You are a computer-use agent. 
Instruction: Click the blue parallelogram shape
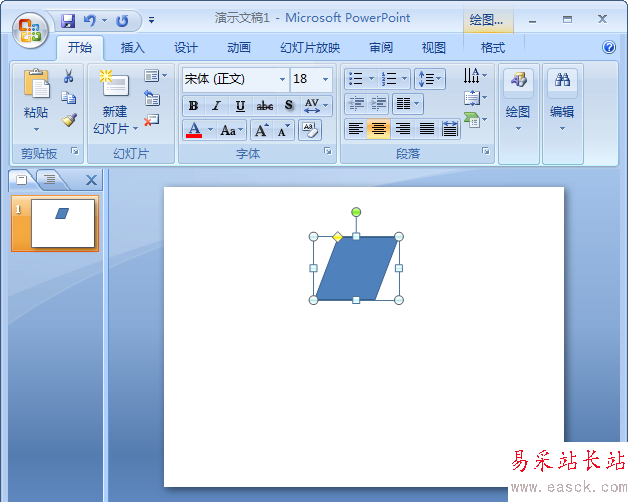tap(356, 268)
